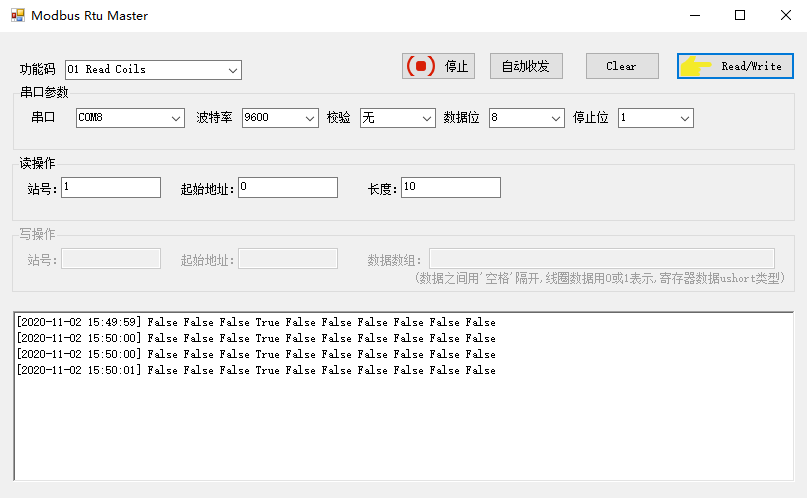Click the 波特率 label
807x498 pixels.
coord(214,118)
